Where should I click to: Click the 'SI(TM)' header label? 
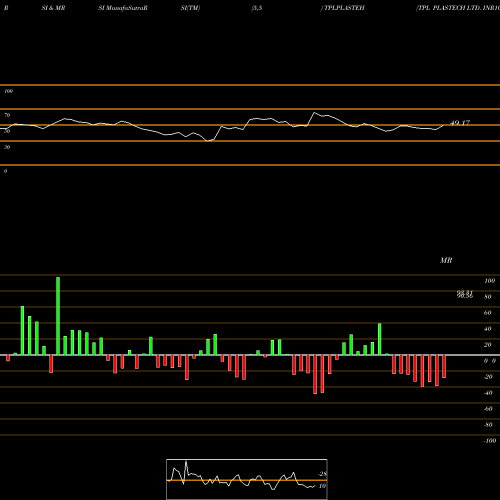point(190,8)
